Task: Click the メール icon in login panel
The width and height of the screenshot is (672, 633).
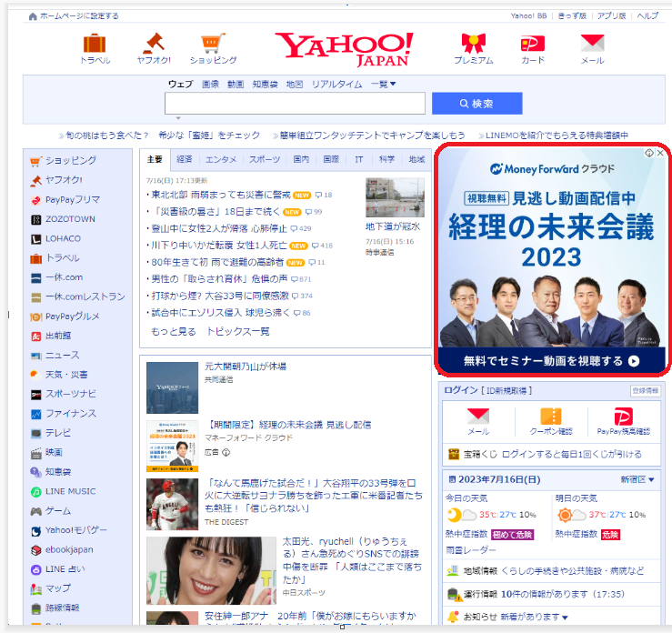Action: click(478, 417)
